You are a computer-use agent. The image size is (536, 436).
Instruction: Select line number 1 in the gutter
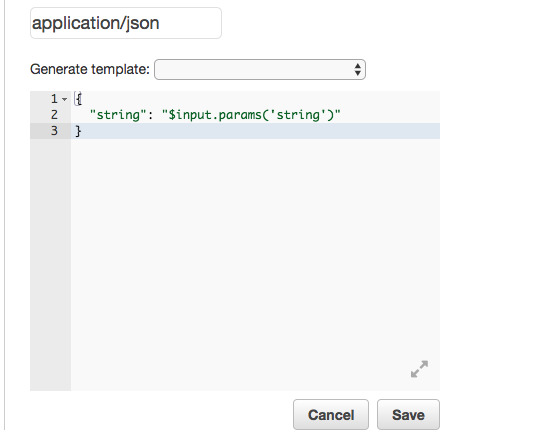54,99
